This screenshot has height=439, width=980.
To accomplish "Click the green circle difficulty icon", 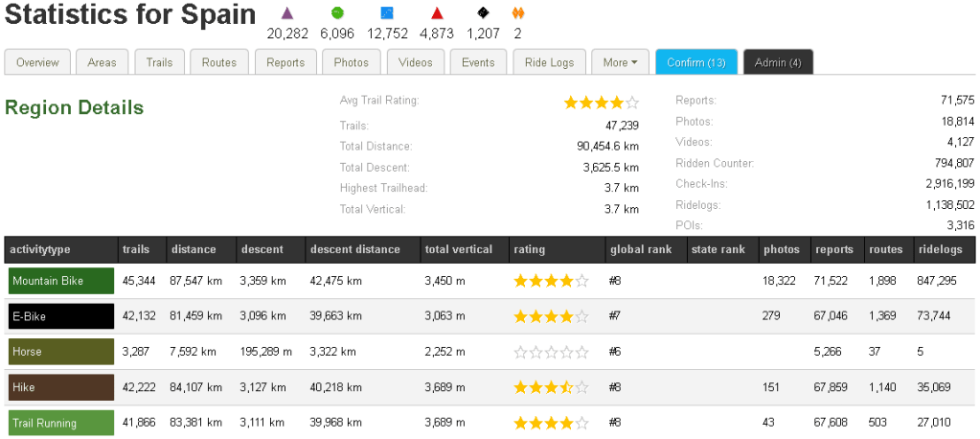I will click(337, 13).
